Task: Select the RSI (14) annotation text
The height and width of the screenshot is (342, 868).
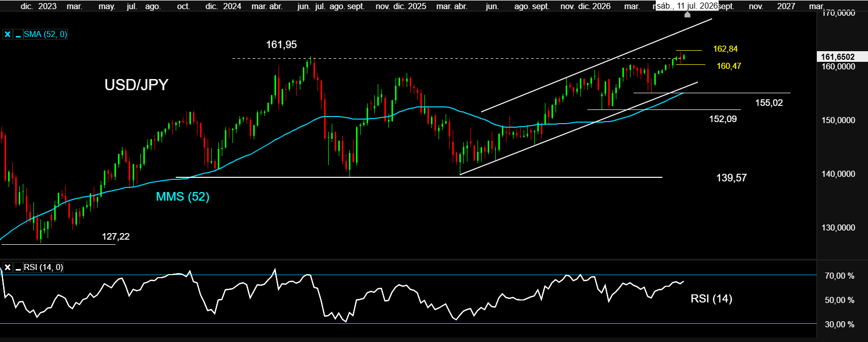Action: (x=711, y=299)
